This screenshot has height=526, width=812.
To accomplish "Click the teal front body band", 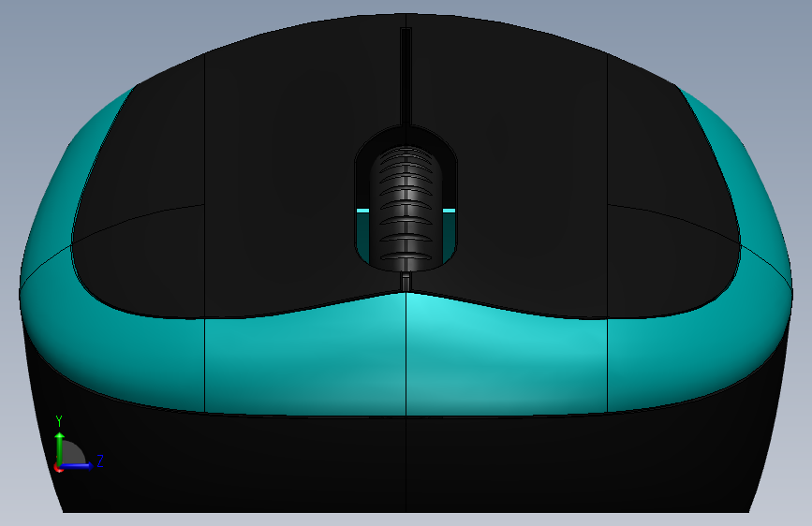I will [406, 358].
